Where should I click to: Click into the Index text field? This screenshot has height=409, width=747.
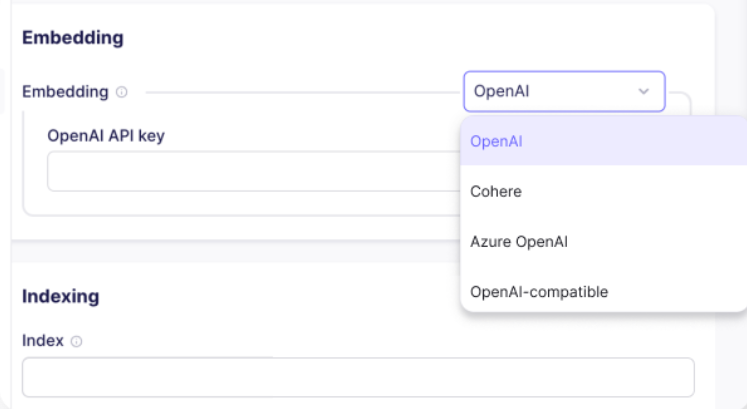point(358,377)
